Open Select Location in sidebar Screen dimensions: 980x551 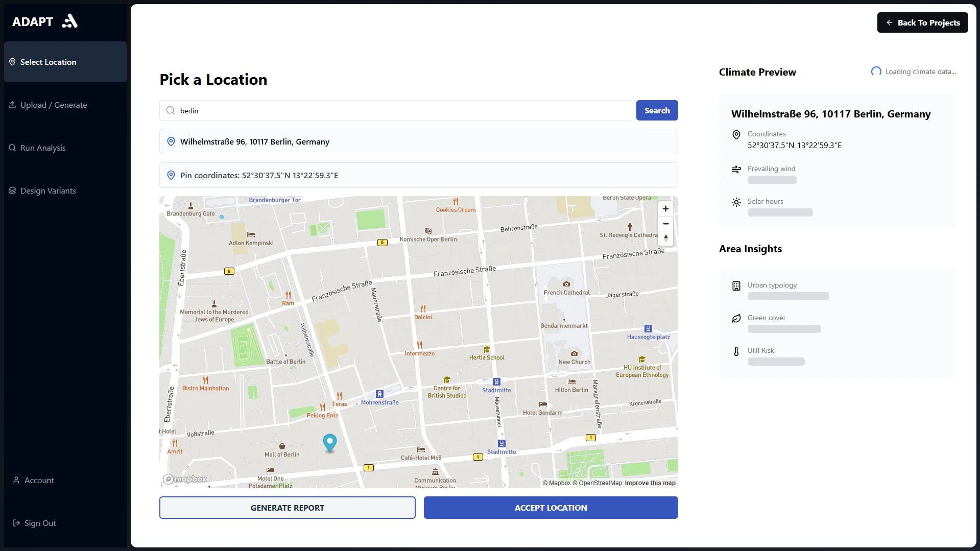click(65, 62)
